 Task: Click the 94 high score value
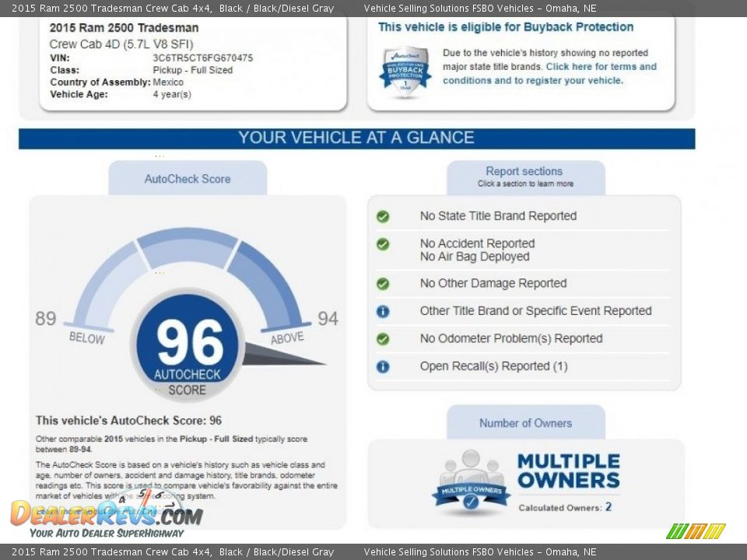coord(328,319)
